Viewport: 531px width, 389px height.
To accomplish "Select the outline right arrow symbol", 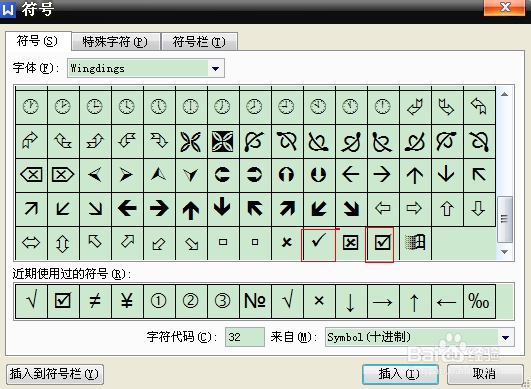I will [415, 209].
